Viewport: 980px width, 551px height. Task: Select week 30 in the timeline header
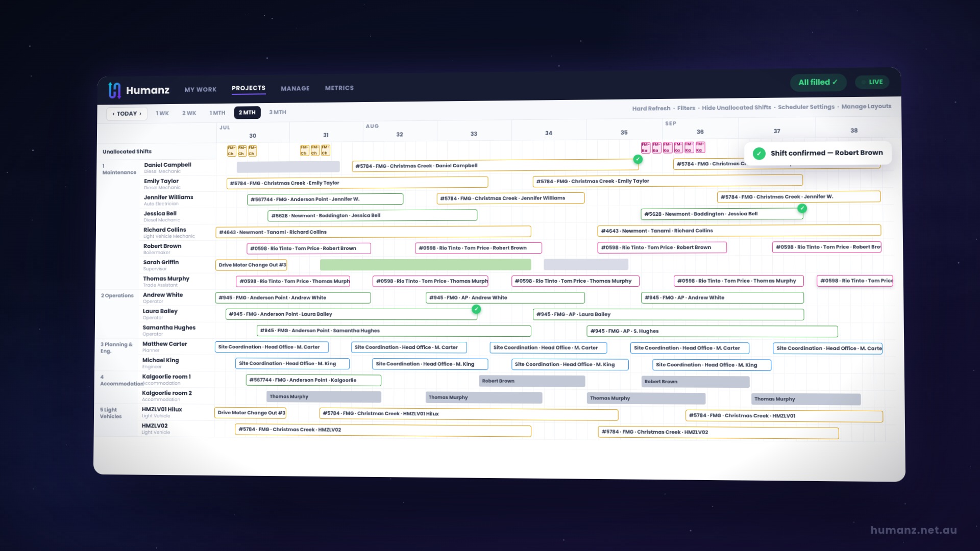coord(253,136)
